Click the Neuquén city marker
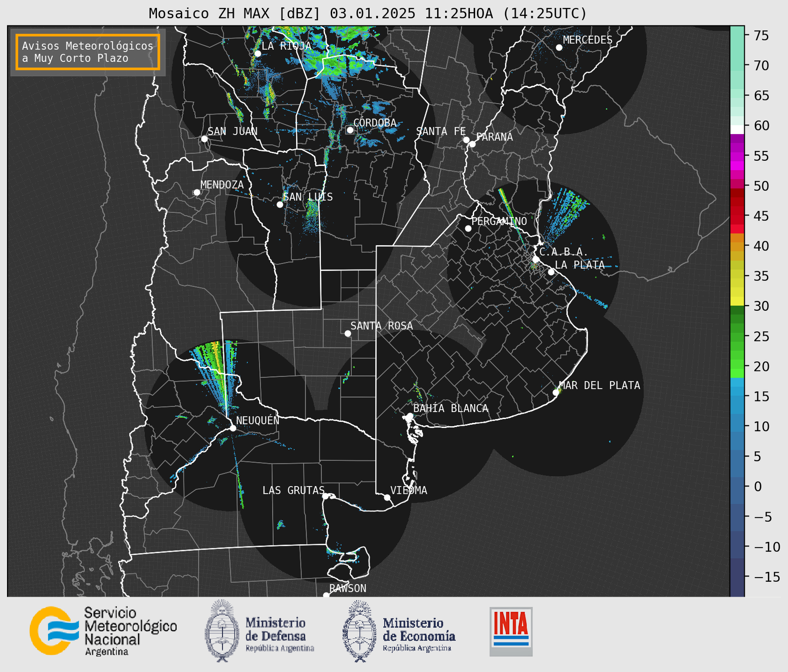The image size is (788, 672). (x=233, y=428)
